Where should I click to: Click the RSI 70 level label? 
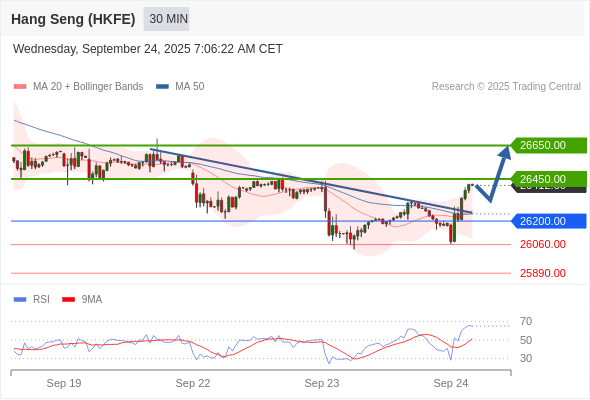pyautogui.click(x=526, y=321)
